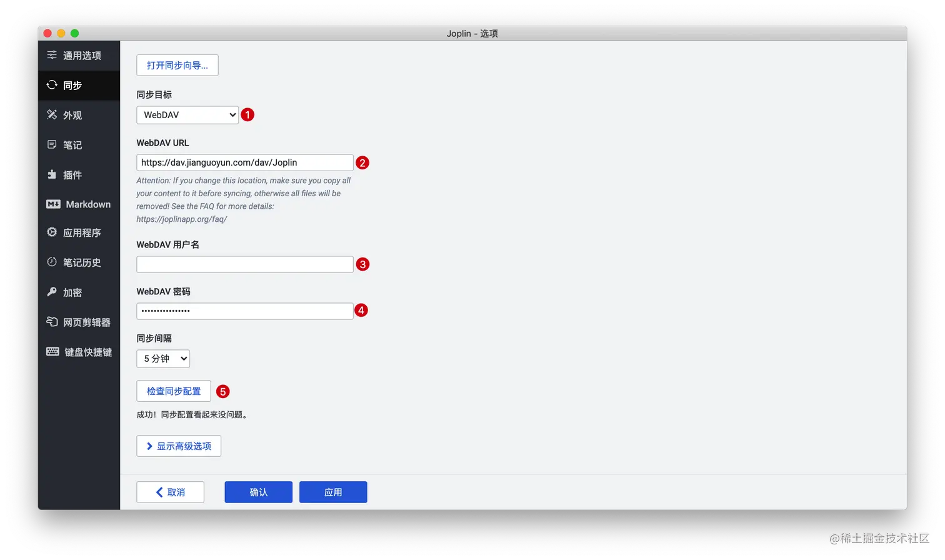945x560 pixels.
Task: Close the Joplin options window
Action: [47, 33]
